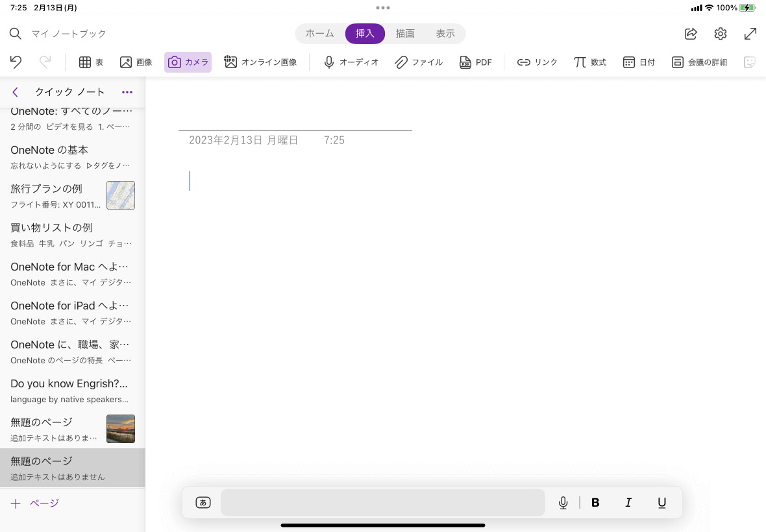Toggle underline formatting
766x532 pixels.
[x=661, y=502]
